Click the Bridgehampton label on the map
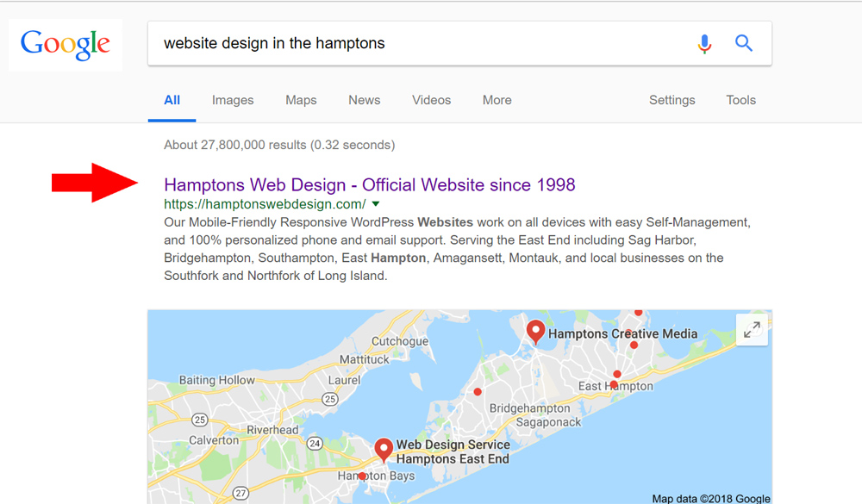Image resolution: width=862 pixels, height=504 pixels. [x=530, y=408]
